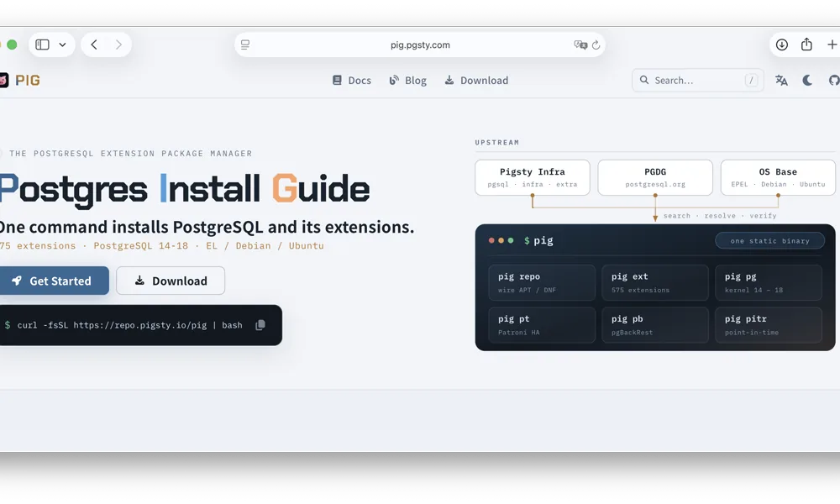Screen dimensions: 840x504
Task: Show Safari downloads
Action: coord(781,45)
